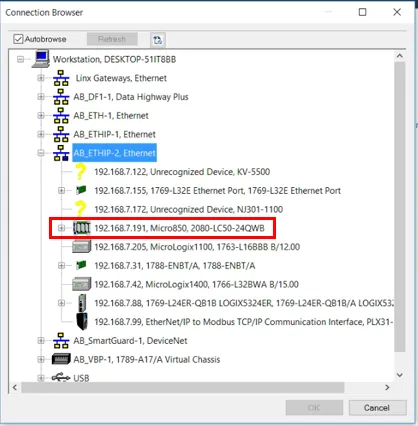Click the Cancel button
This screenshot has height=426, width=418.
tap(377, 408)
